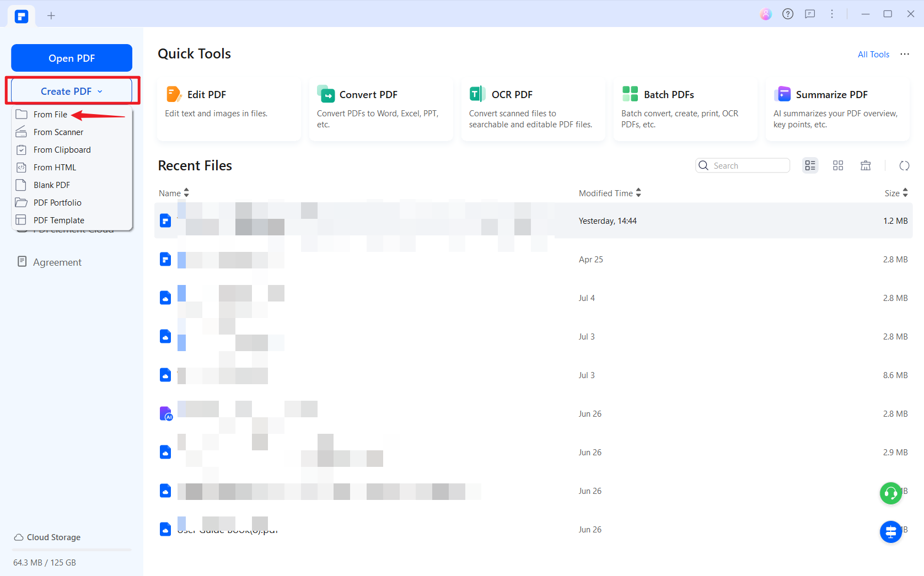Choose From HTML menu entry

click(72, 167)
